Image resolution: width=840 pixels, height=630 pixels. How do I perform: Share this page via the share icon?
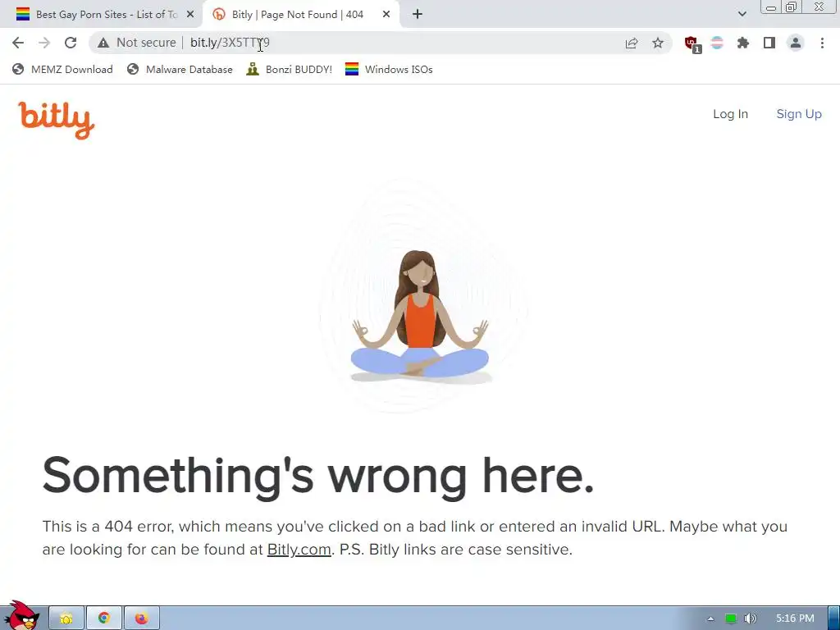(x=632, y=43)
